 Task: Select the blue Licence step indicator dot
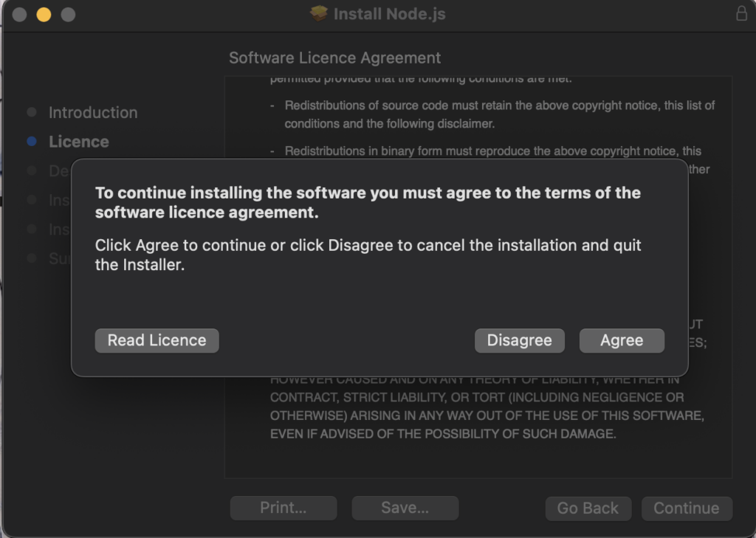point(32,141)
